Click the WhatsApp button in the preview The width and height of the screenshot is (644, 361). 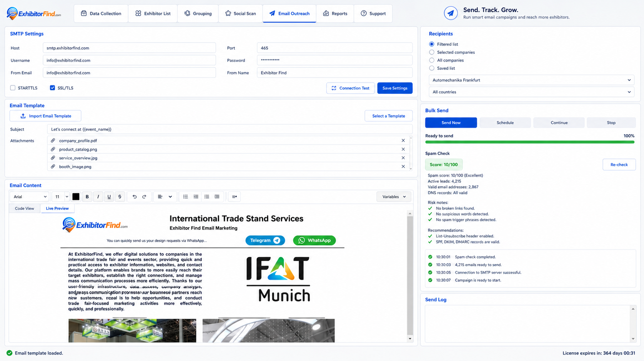(315, 241)
